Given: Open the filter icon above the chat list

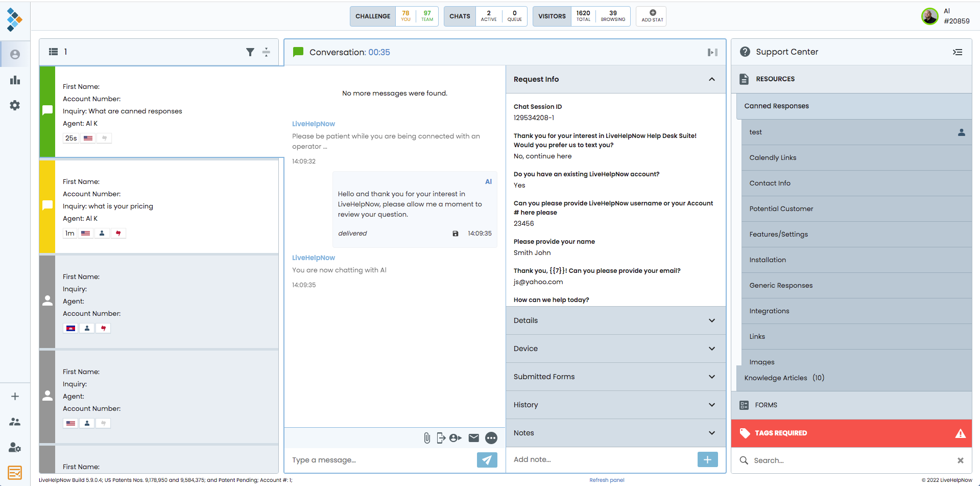Looking at the screenshot, I should coord(250,52).
